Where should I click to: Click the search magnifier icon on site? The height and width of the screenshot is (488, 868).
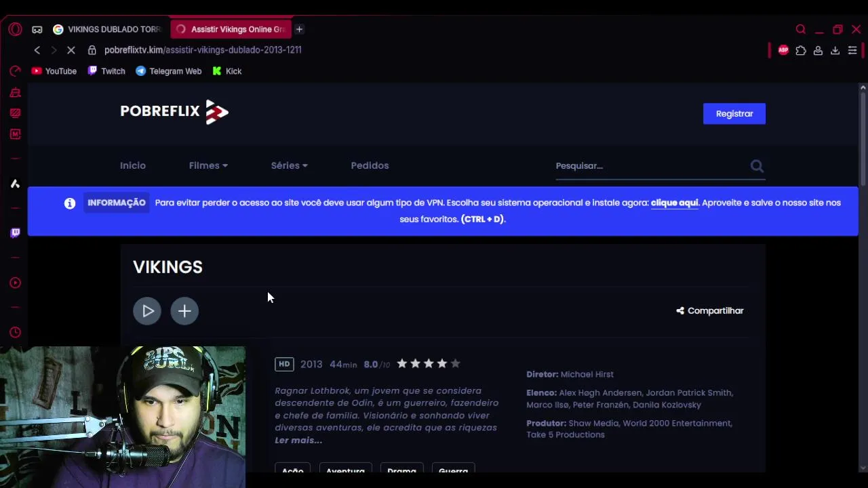(x=757, y=166)
